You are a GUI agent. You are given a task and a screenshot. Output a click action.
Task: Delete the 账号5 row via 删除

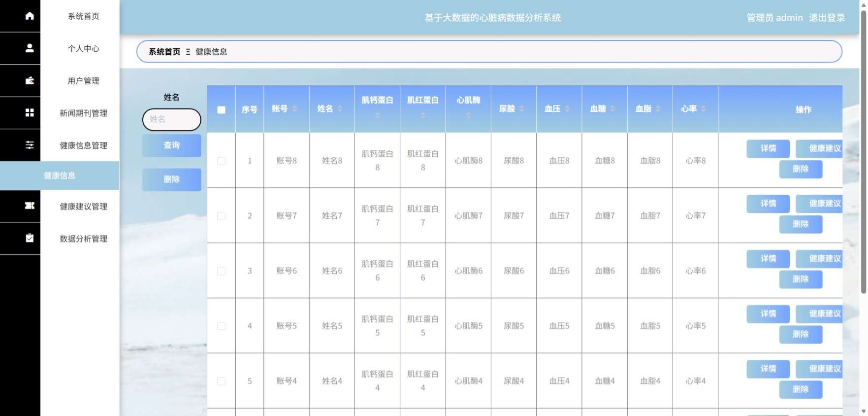click(x=801, y=335)
